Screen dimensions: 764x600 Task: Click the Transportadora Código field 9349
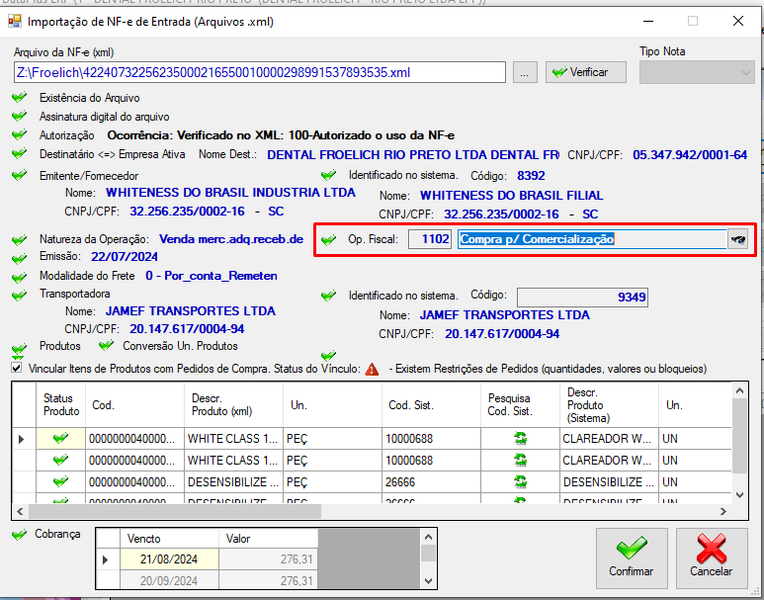[582, 297]
